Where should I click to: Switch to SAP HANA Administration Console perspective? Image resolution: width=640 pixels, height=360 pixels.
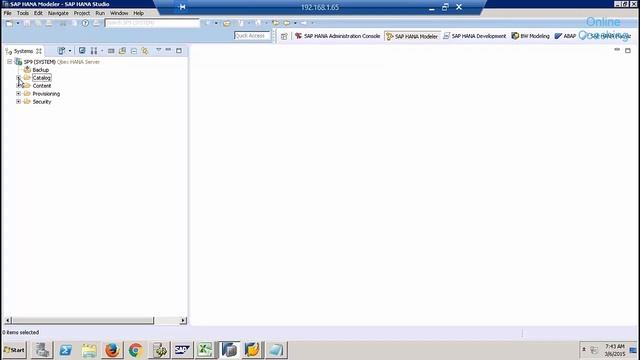tap(338, 36)
